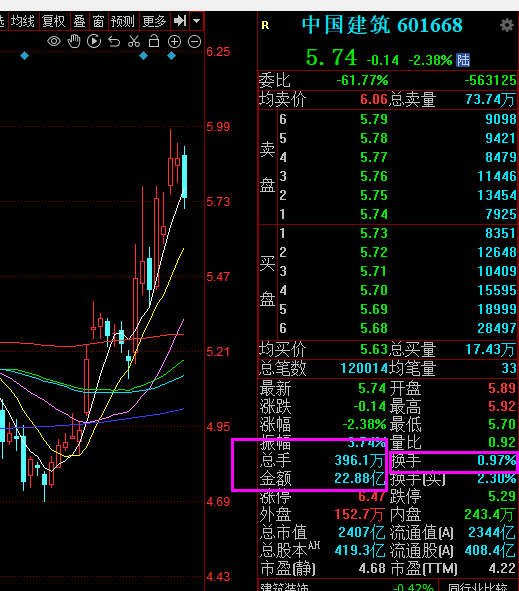Click the 换手 value 0.97%
The width and height of the screenshot is (519, 591).
[x=496, y=460]
